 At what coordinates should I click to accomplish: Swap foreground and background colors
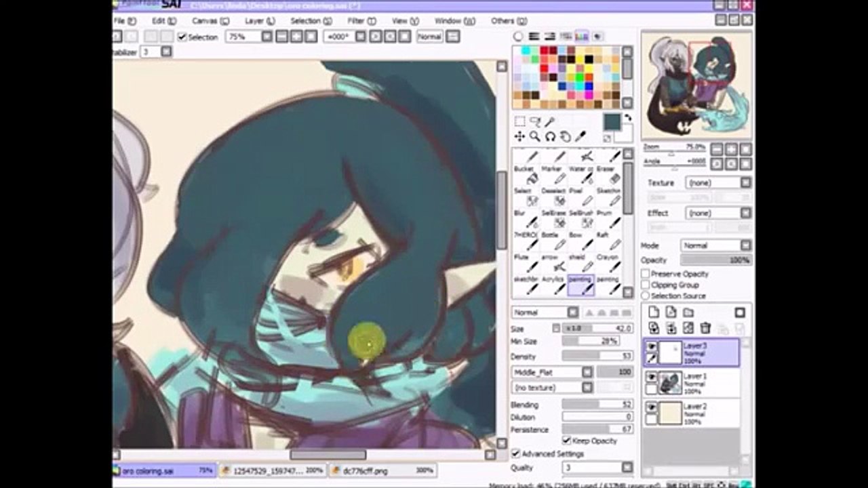coord(627,117)
